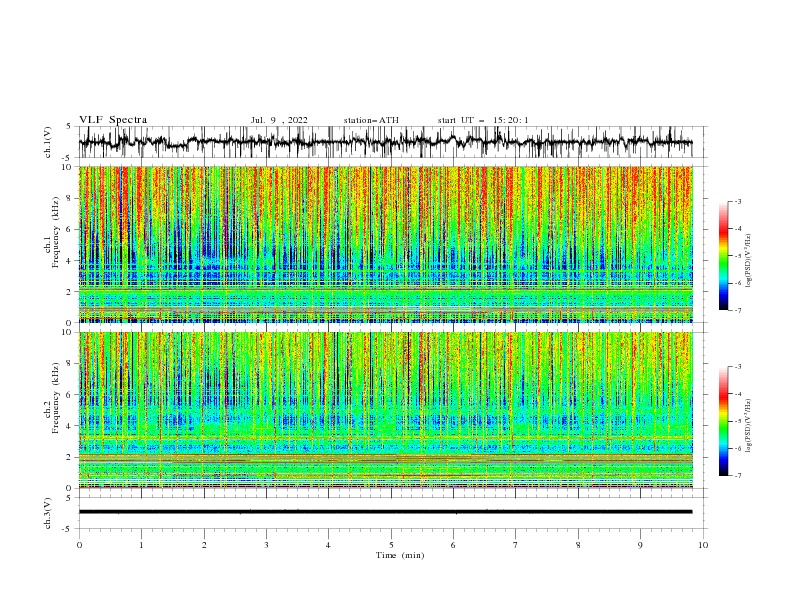The image size is (792, 612).
Task: Click the ch.2 spectrogram panel
Action: point(385,410)
